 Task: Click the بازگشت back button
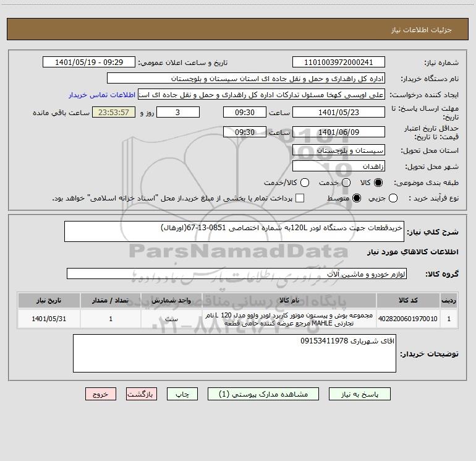point(142,394)
